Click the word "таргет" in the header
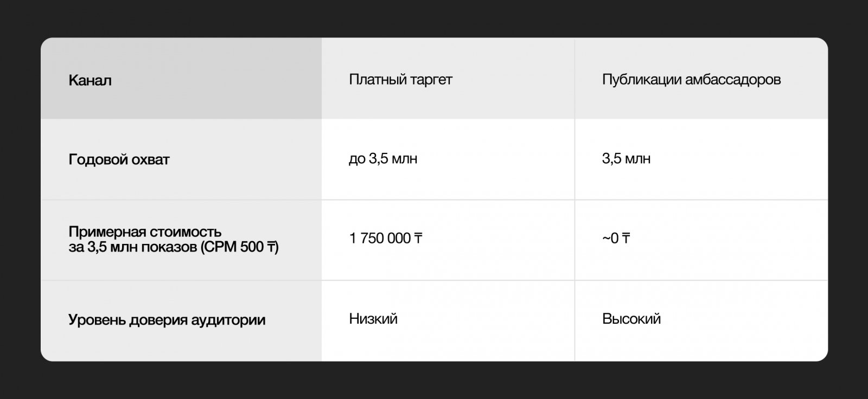868x399 pixels. pyautogui.click(x=431, y=80)
